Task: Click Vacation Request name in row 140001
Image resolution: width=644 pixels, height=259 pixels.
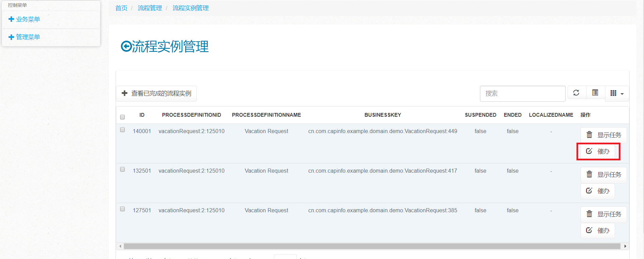Action: 266,131
